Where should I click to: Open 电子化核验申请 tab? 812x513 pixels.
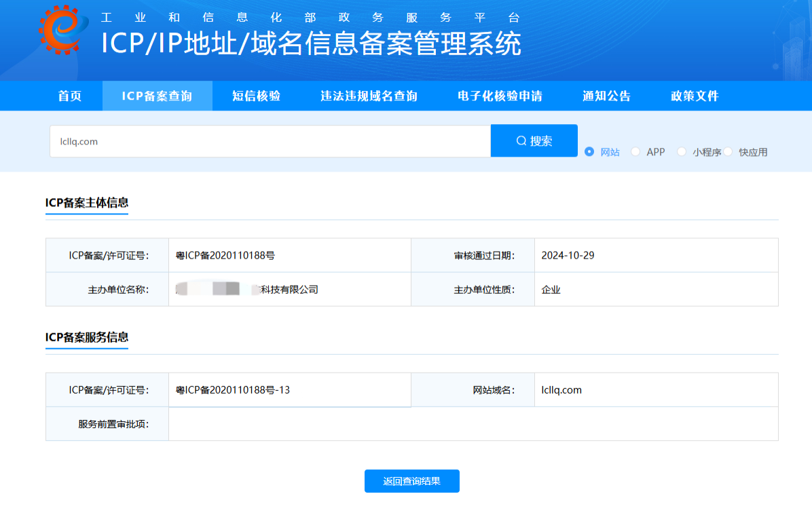tap(500, 96)
